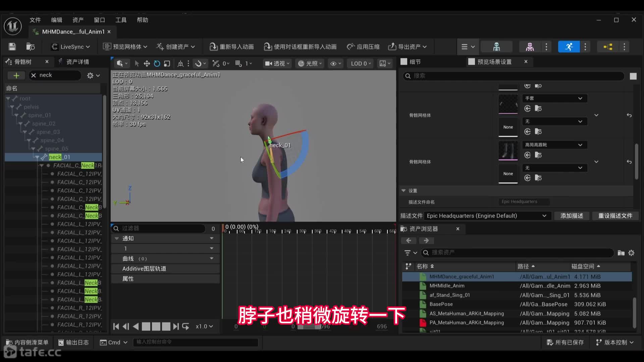The image size is (644, 362).
Task: Switch to animation editing mode icon
Action: pyautogui.click(x=569, y=47)
